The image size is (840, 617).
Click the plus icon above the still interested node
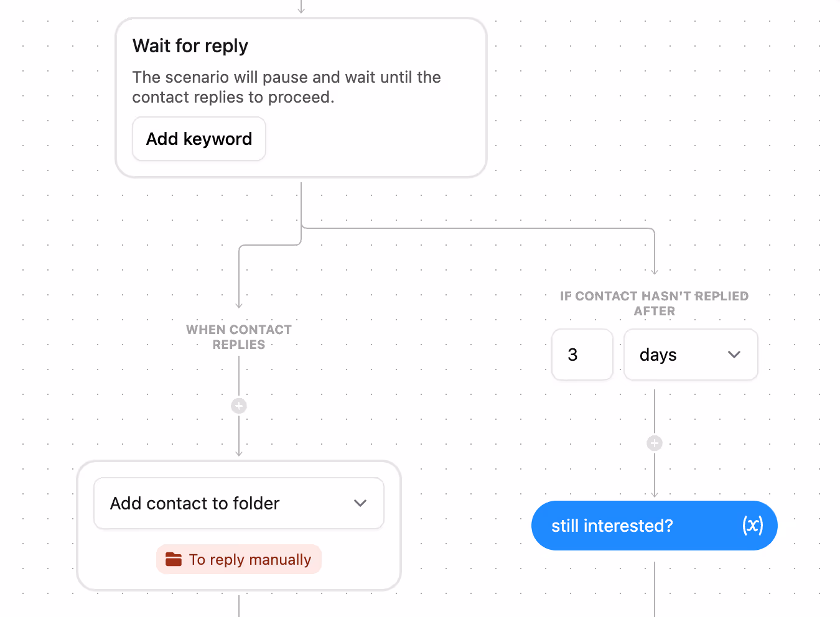tap(654, 443)
